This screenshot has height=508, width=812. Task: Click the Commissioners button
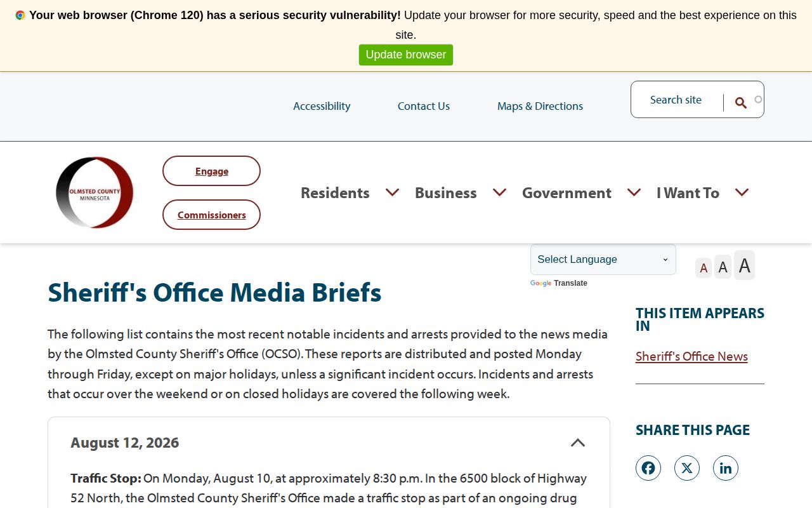coord(212,215)
